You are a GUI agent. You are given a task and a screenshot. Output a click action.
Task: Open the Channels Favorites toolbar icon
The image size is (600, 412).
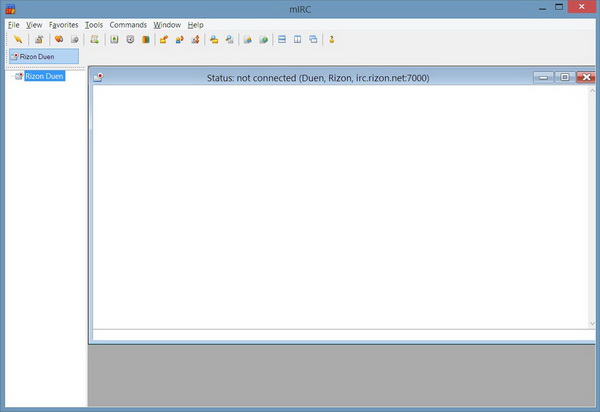pos(59,40)
